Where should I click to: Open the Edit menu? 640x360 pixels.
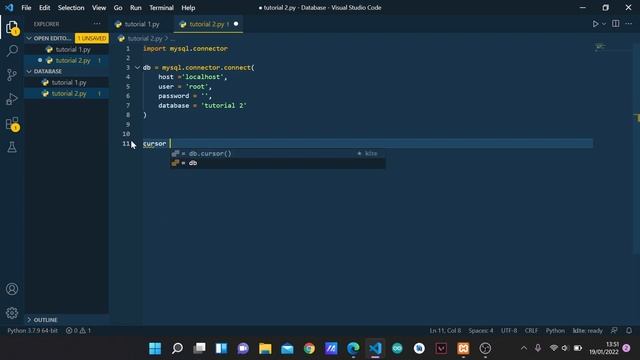pos(44,8)
